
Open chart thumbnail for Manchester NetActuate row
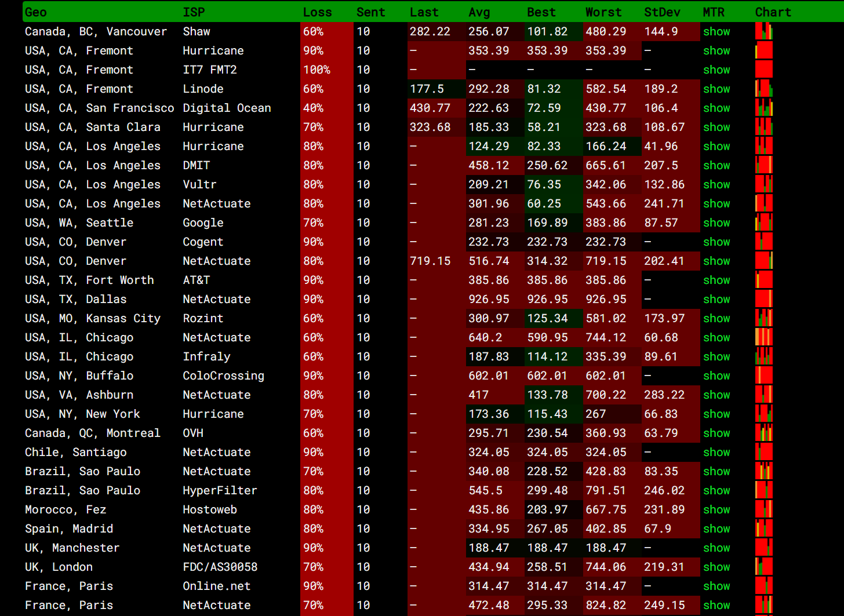[x=764, y=548]
